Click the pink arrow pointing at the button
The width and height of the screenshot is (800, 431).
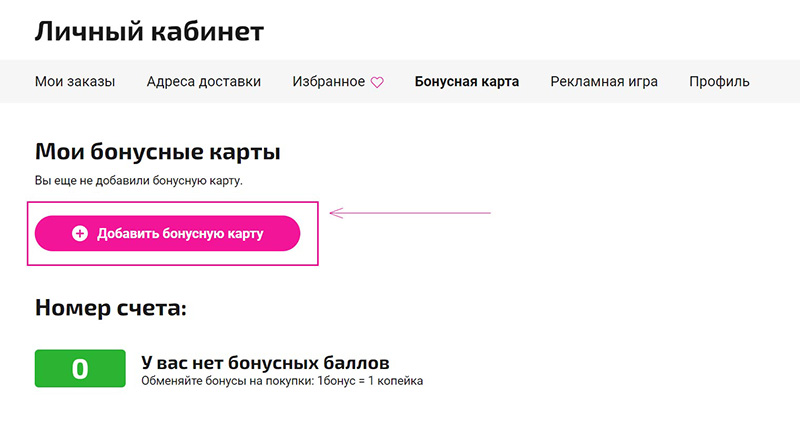(x=410, y=212)
